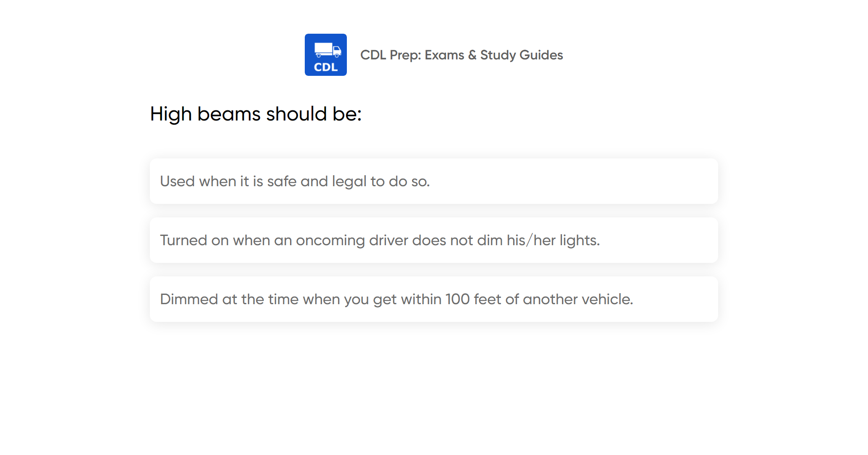Select the "Turned on when an oncoming driver" answer

380,240
